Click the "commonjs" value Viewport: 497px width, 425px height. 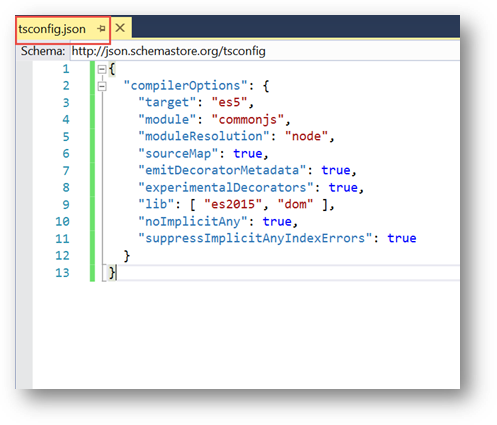pyautogui.click(x=248, y=119)
